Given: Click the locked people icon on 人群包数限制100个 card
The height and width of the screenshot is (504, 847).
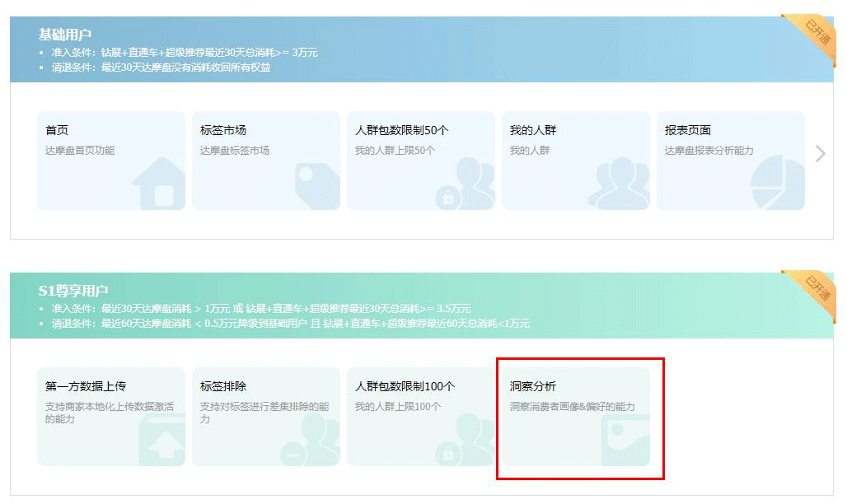Looking at the screenshot, I should click(466, 441).
